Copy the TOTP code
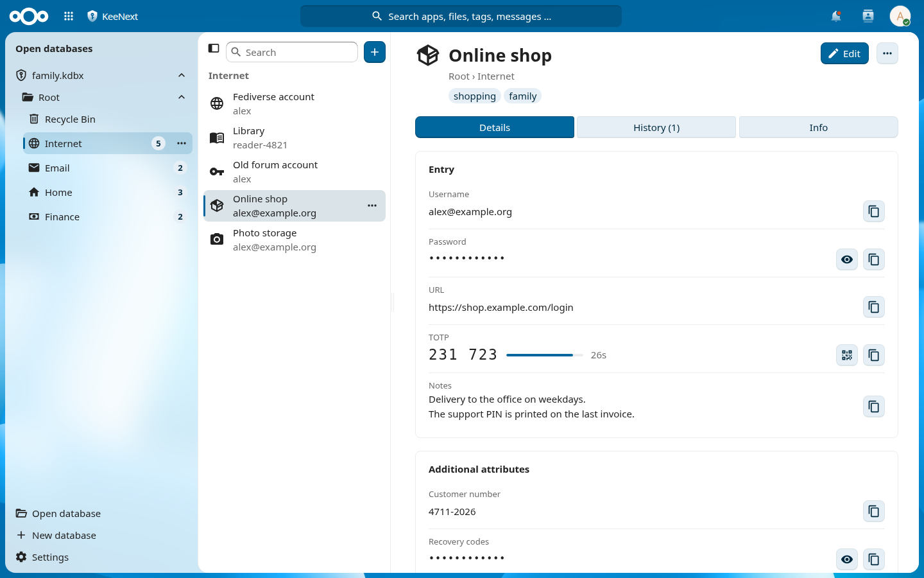 tap(874, 355)
